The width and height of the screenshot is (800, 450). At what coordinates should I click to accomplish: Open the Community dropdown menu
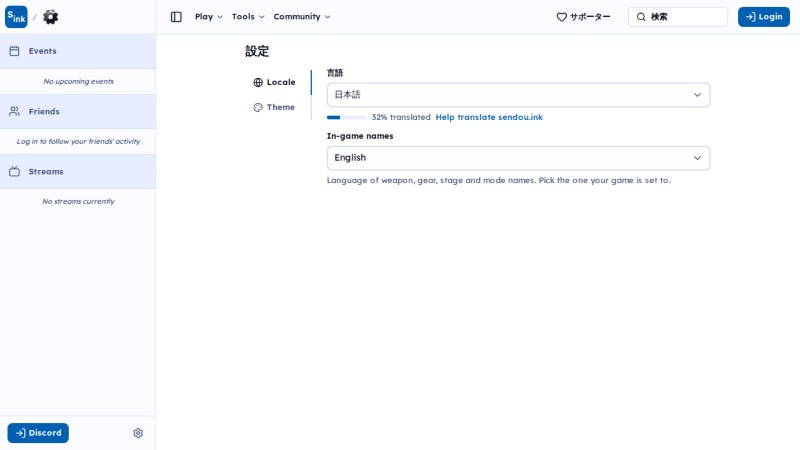[x=302, y=17]
